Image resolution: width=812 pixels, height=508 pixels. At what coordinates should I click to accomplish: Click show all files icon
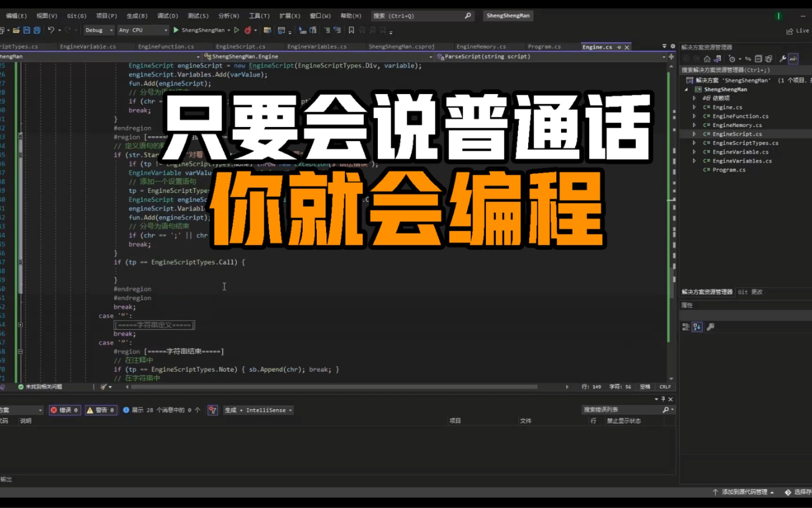click(x=769, y=59)
